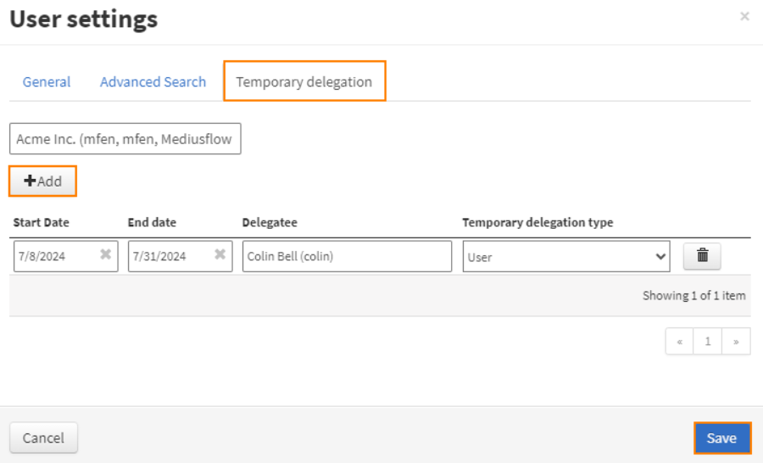This screenshot has height=463, width=763.
Task: Click the Delegatee column header
Action: (270, 222)
